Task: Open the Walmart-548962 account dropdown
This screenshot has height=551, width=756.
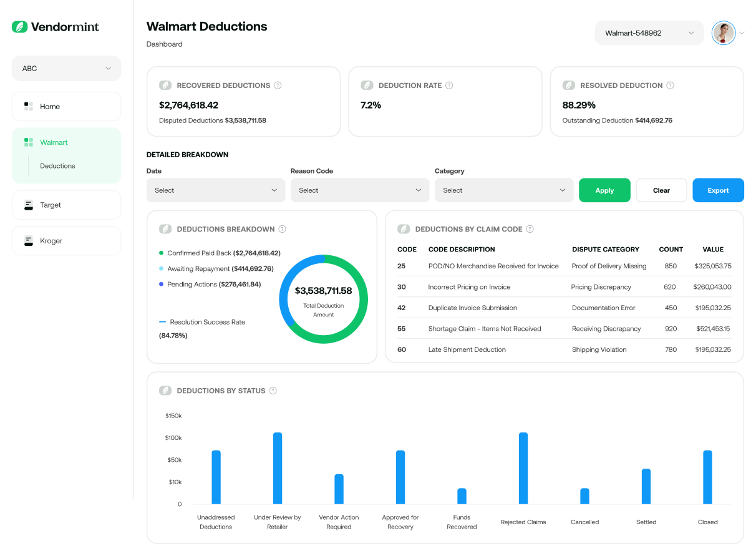Action: 649,33
